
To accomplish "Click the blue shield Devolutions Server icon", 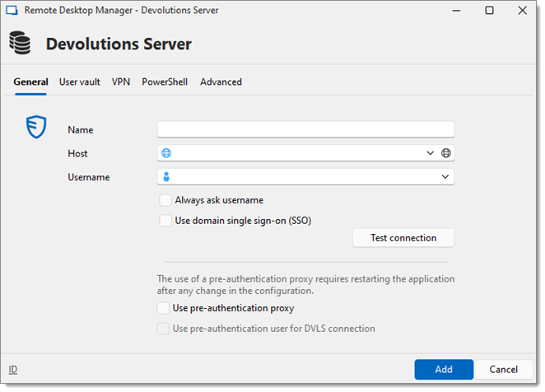I will (x=36, y=127).
